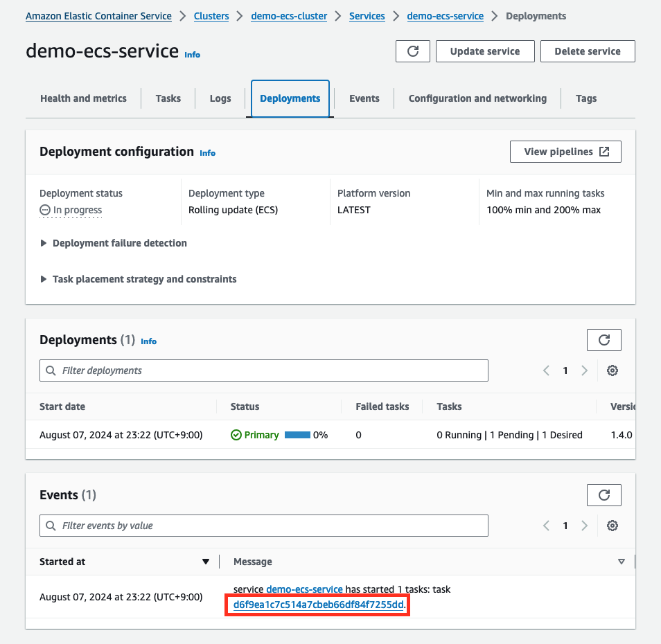Click the Update service button

click(485, 51)
